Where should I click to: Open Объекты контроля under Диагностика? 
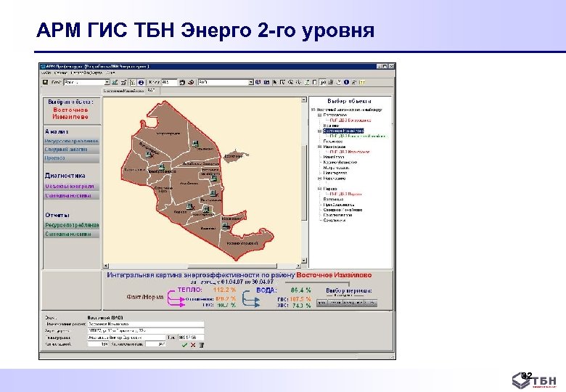point(71,187)
